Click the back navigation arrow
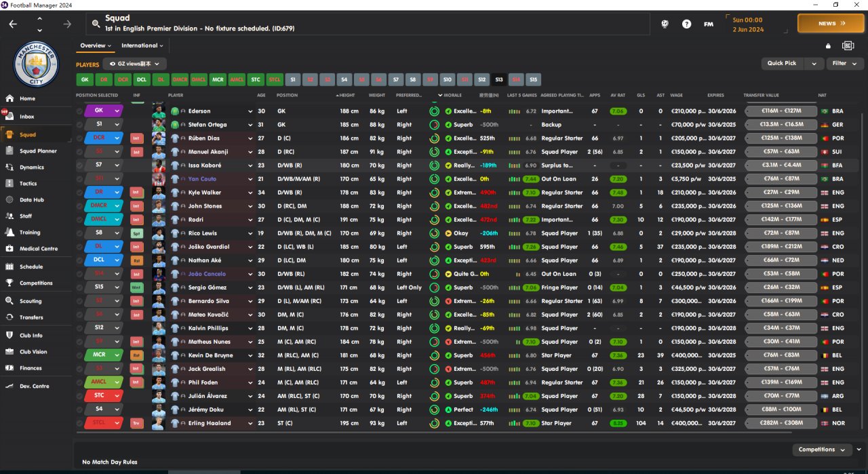The height and width of the screenshot is (474, 868). [x=13, y=24]
